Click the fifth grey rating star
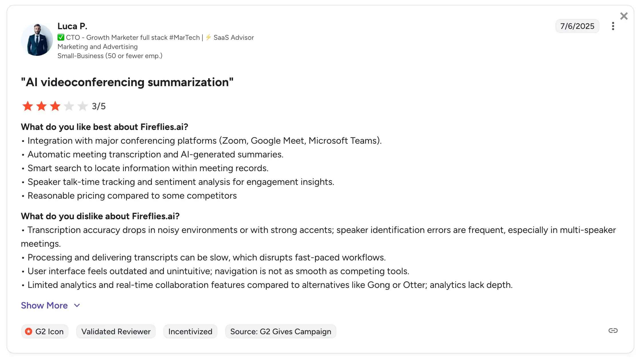644x360 pixels. (x=83, y=106)
